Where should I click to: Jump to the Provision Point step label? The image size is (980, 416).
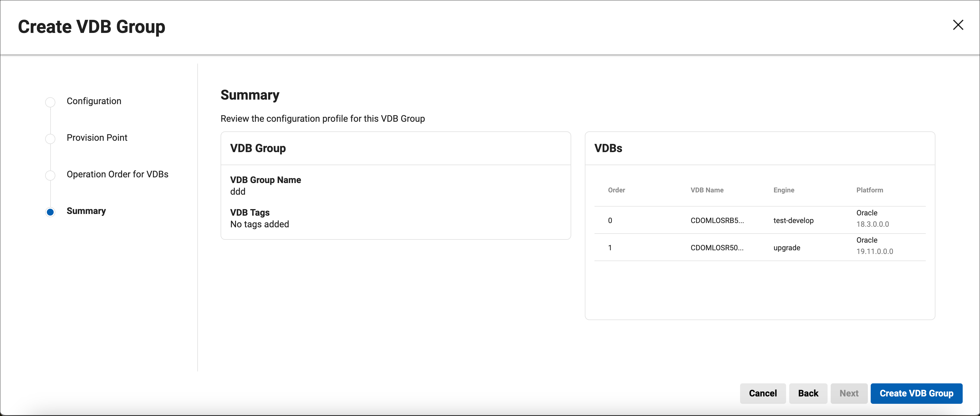point(97,138)
